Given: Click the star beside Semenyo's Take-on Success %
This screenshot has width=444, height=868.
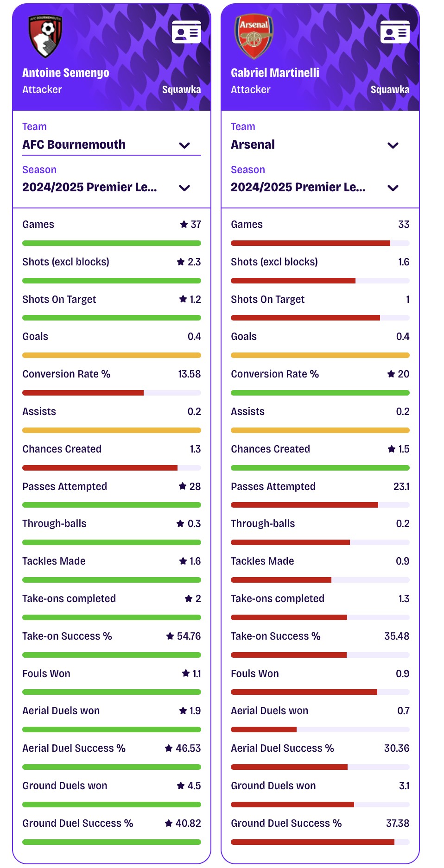Looking at the screenshot, I should [x=170, y=636].
